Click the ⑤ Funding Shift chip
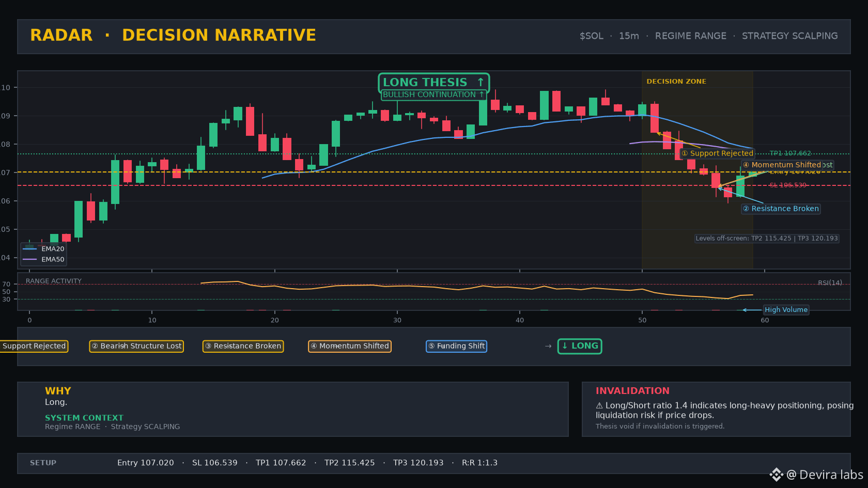 point(456,346)
